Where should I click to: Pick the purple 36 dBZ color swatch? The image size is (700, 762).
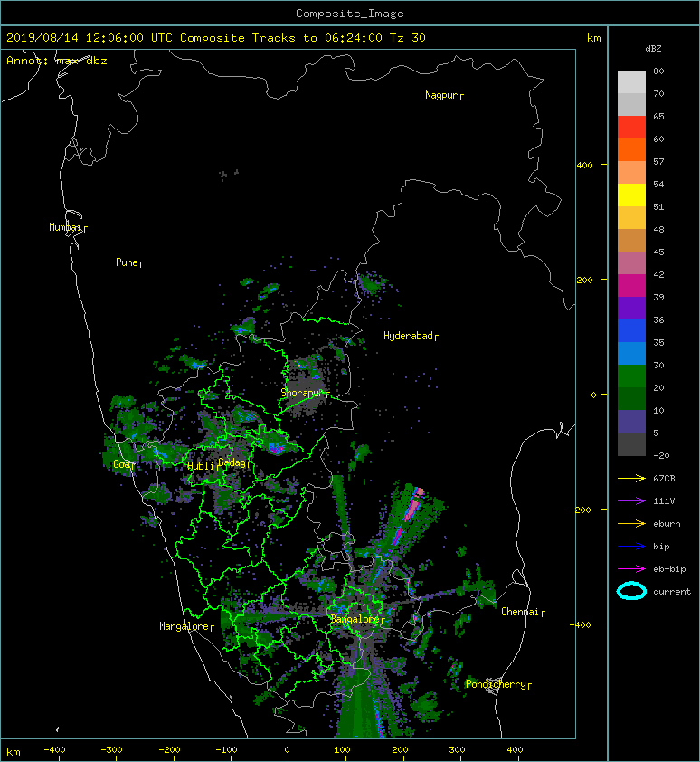pos(631,308)
